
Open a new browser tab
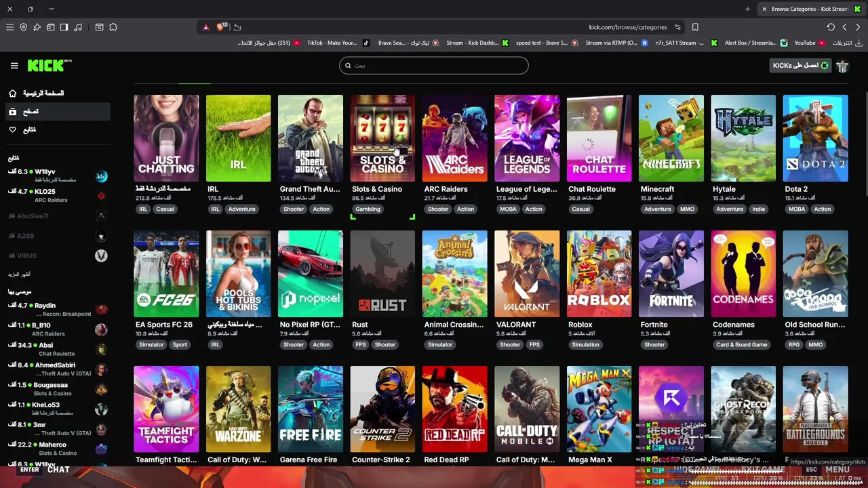click(747, 9)
